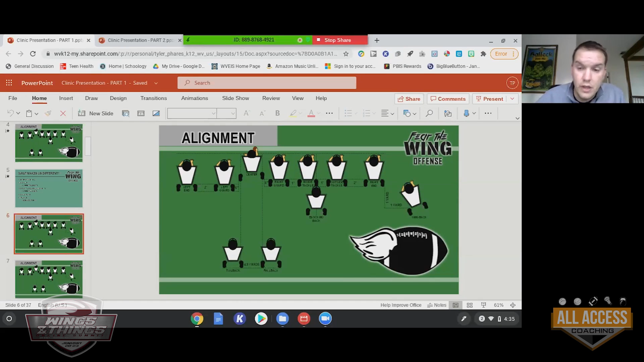Open the Transitions ribbon tab
Viewport: 644px width, 362px height.
[x=153, y=98]
